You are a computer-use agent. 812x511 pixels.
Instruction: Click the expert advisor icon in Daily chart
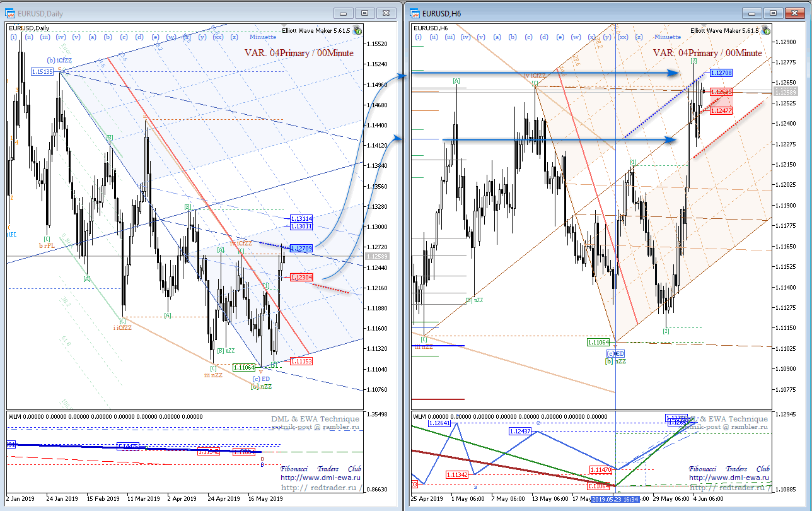pyautogui.click(x=359, y=29)
